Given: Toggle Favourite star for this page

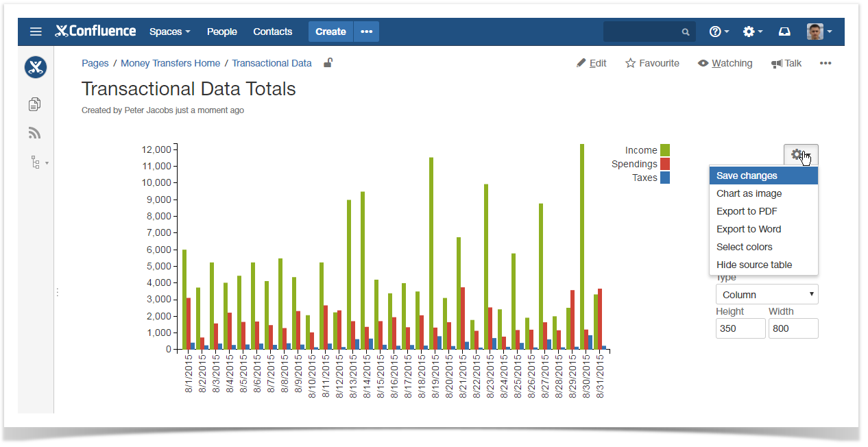Looking at the screenshot, I should (x=652, y=63).
